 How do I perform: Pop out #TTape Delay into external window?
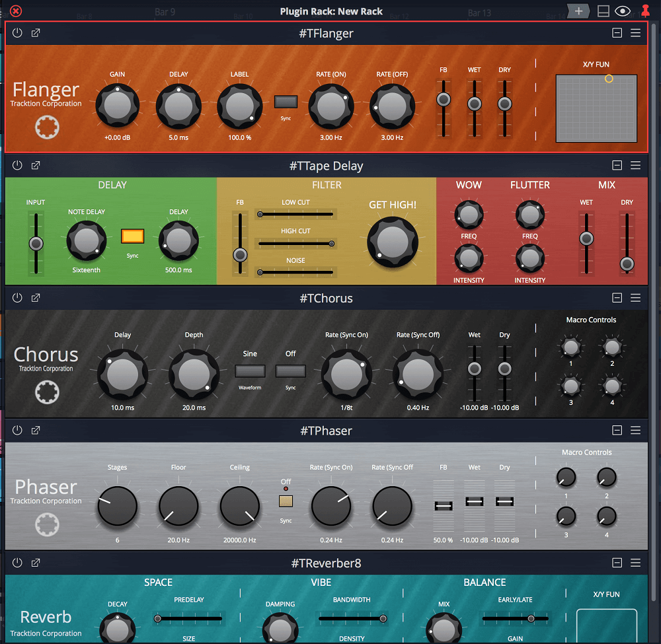pos(36,165)
